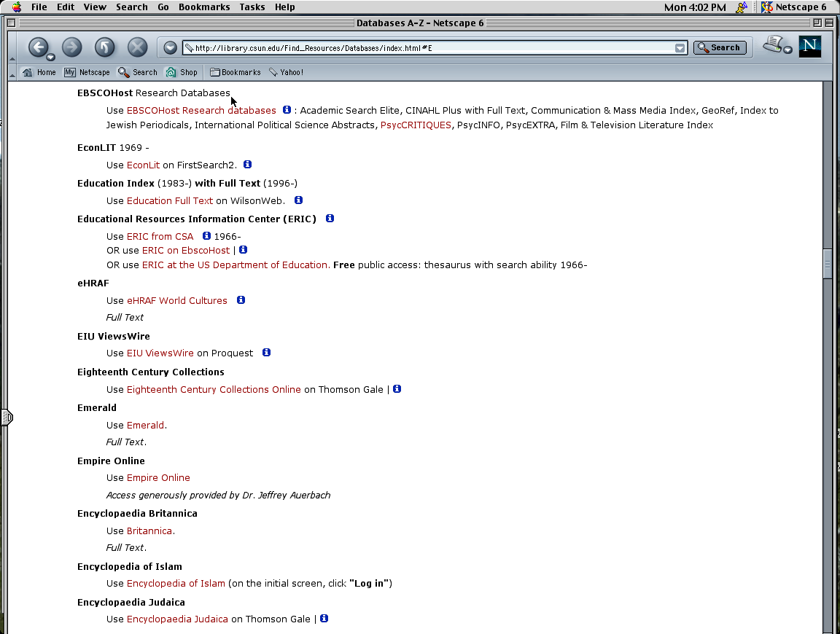840x634 pixels.
Task: Open the ERIC from CSA link
Action: (x=160, y=236)
